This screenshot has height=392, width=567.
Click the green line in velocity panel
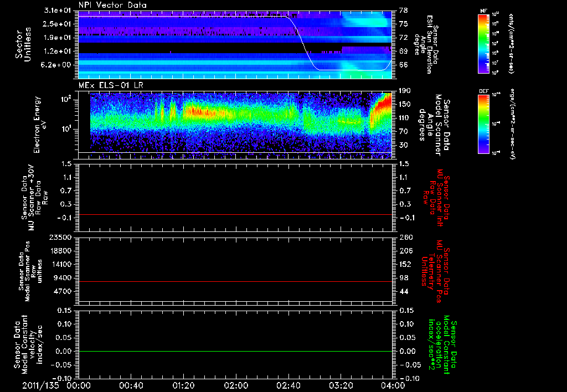pyautogui.click(x=235, y=351)
